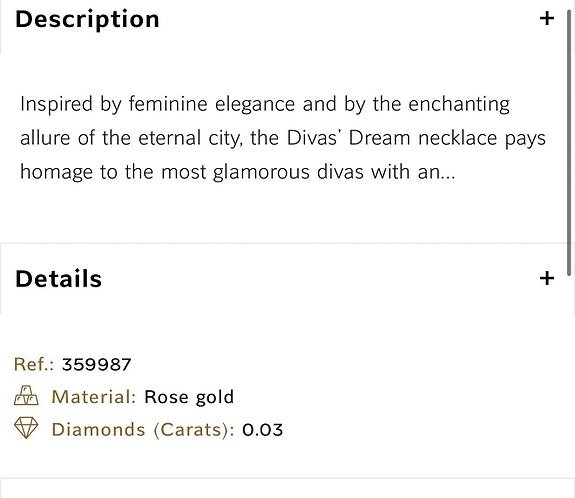Screen dimensions: 575x498
Task: Click the Diamonds (Carats) label
Action: 143,430
